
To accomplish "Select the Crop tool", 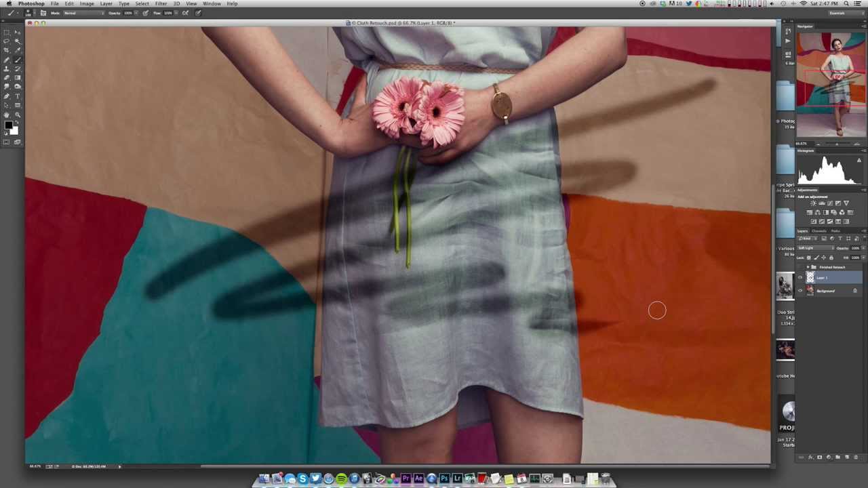I will click(7, 50).
